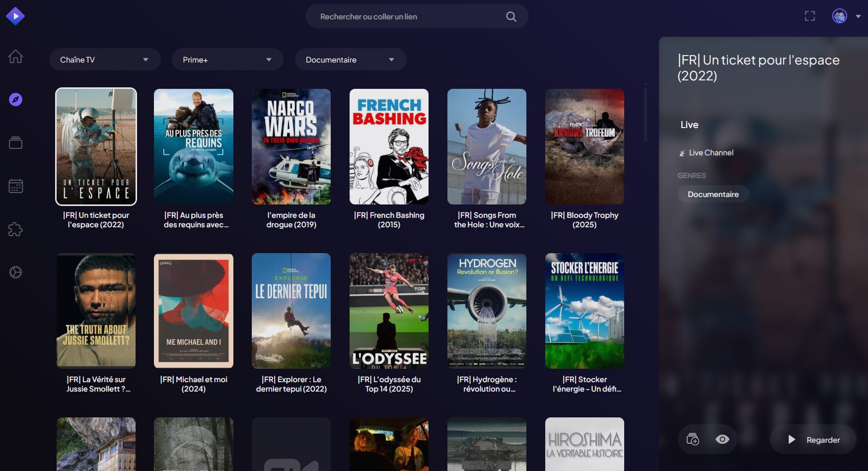The image size is (868, 471).
Task: Open Me Michael and I poster
Action: point(194,311)
